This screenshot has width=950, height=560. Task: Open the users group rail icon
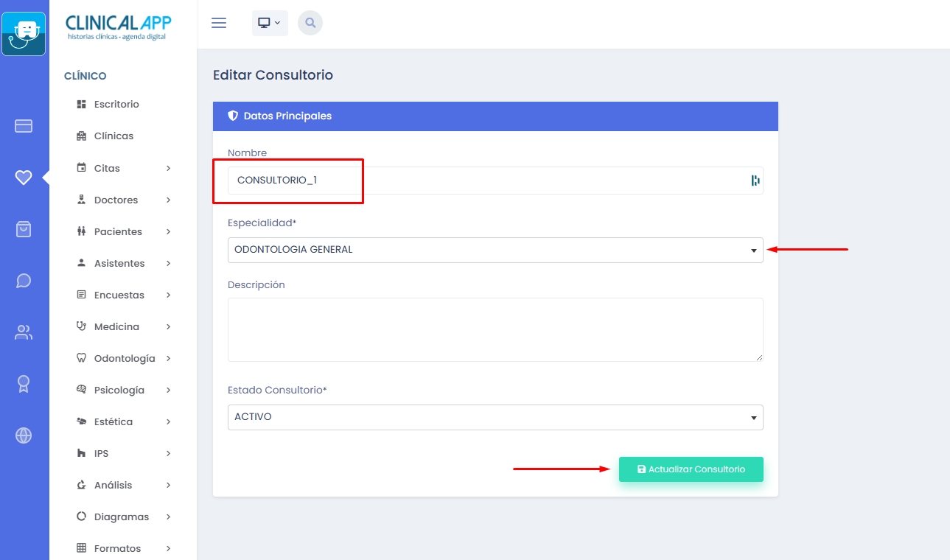[24, 332]
